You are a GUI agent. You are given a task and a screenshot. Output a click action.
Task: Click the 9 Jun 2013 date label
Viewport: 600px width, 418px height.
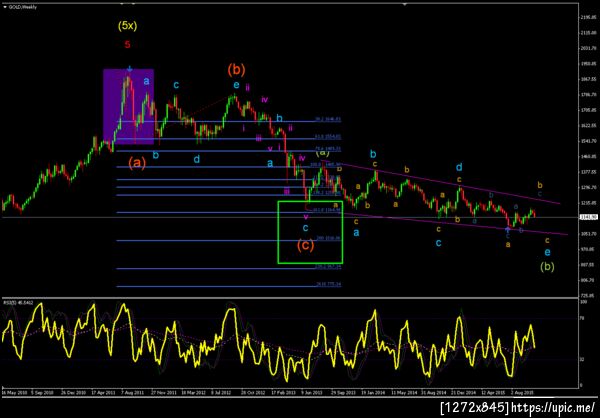[311, 393]
